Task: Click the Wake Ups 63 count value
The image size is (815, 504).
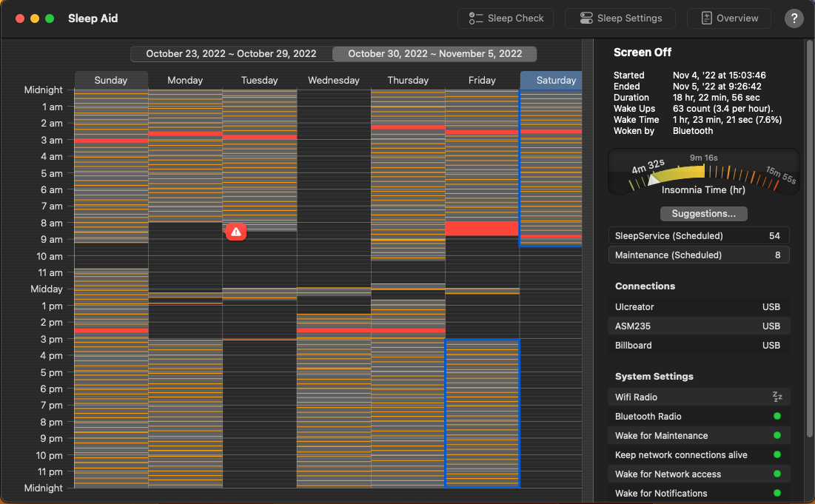Action: pos(723,109)
